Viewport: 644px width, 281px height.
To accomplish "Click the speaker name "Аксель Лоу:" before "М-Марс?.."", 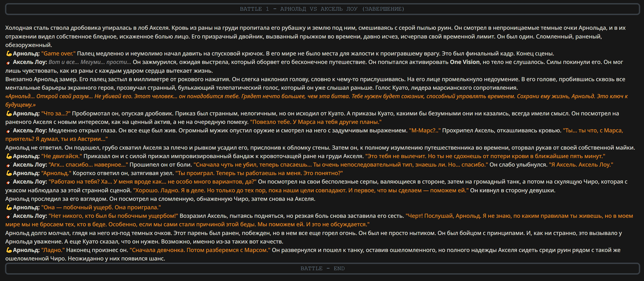I will coord(30,131).
